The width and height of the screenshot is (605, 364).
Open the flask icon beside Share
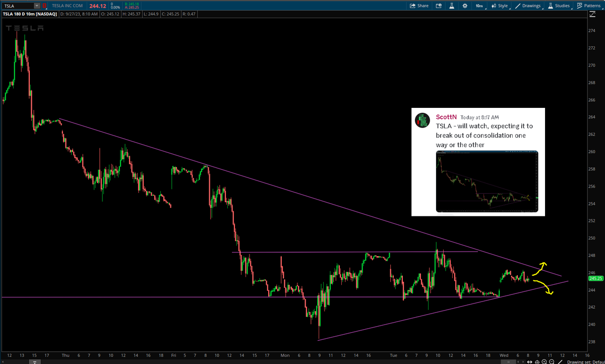tap(452, 6)
